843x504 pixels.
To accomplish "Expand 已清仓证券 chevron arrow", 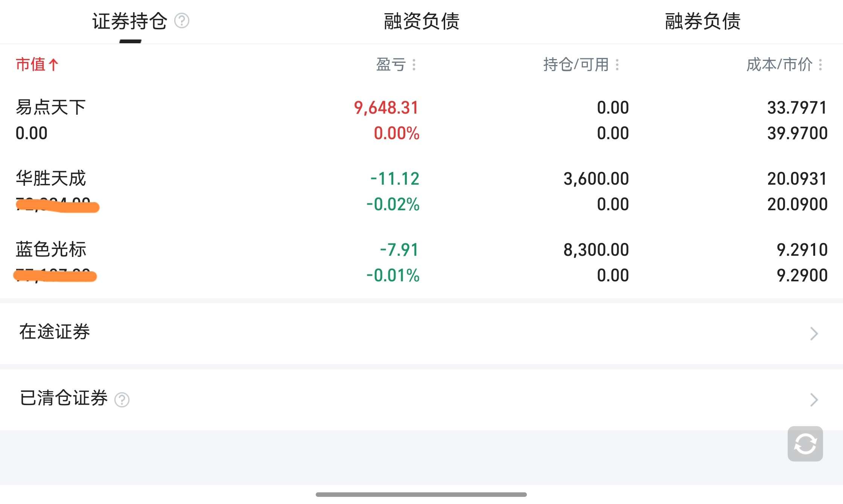I will (814, 399).
